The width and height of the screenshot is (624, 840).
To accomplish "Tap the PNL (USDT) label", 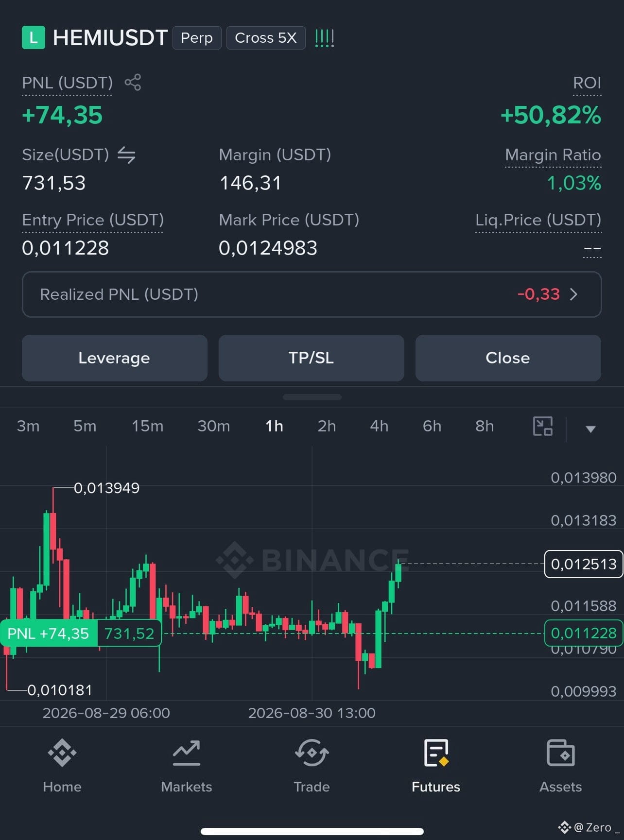I will [x=67, y=83].
